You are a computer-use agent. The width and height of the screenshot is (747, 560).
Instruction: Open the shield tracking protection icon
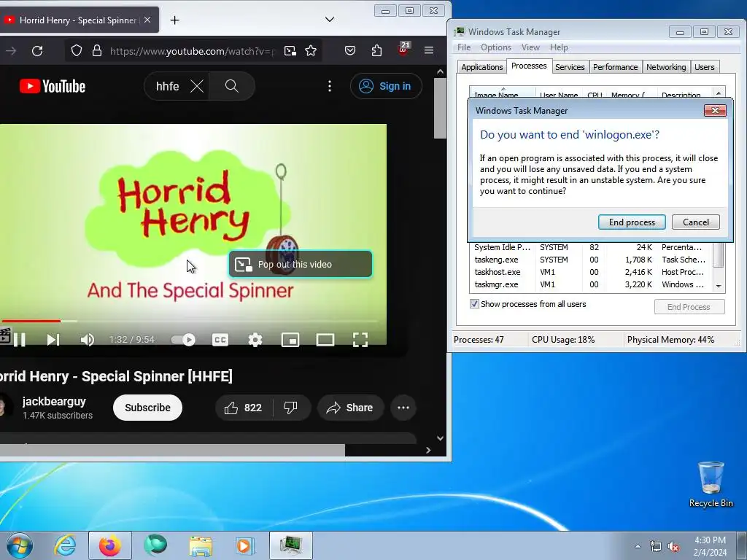pyautogui.click(x=76, y=51)
